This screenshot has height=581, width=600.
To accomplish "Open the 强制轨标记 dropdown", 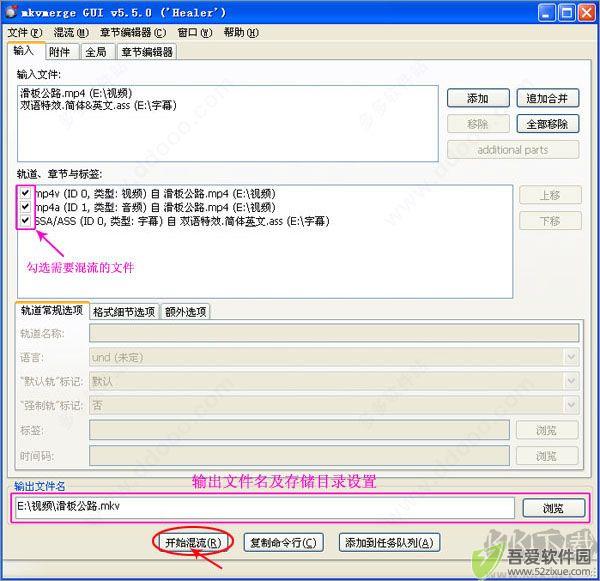I will 334,405.
